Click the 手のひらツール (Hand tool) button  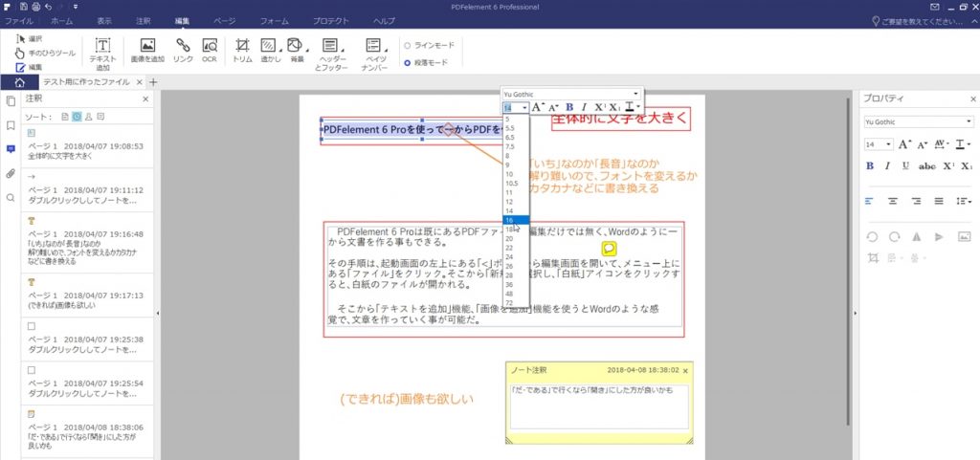pos(45,53)
